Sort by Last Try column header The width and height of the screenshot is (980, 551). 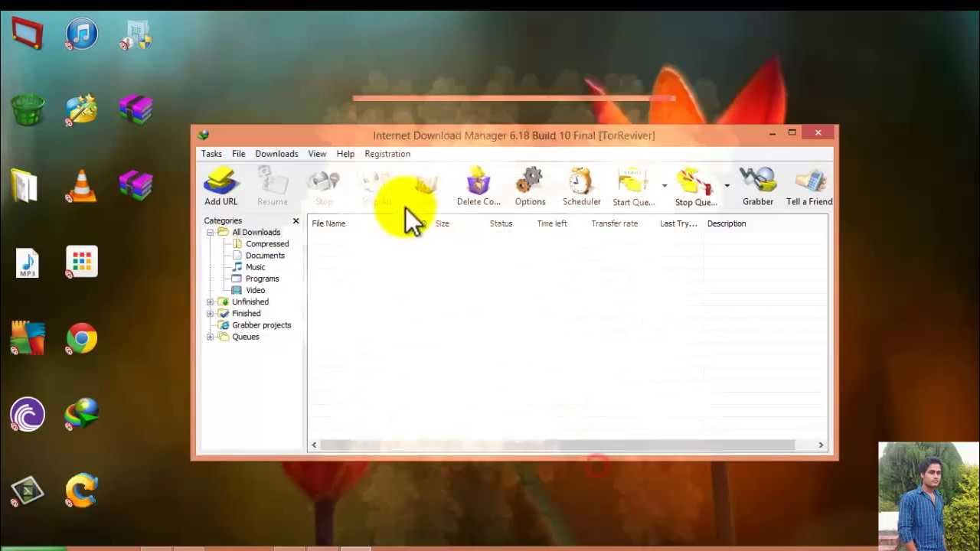pyautogui.click(x=678, y=223)
